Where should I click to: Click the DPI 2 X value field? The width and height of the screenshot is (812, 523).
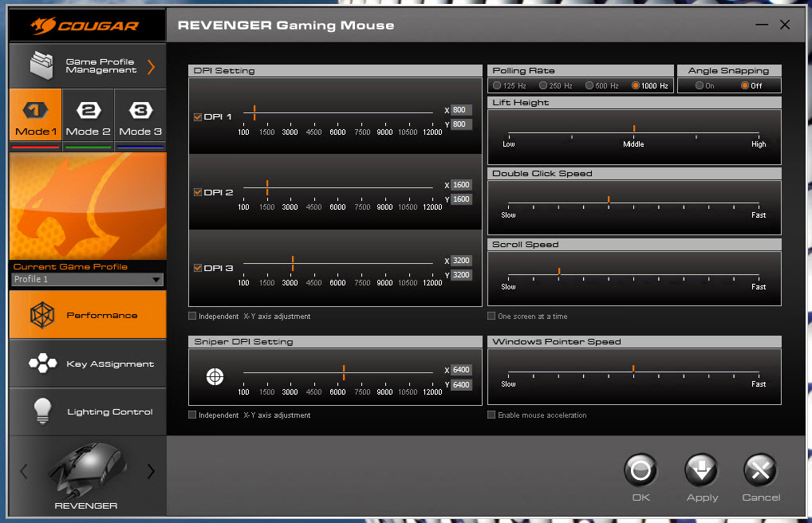[x=461, y=185]
